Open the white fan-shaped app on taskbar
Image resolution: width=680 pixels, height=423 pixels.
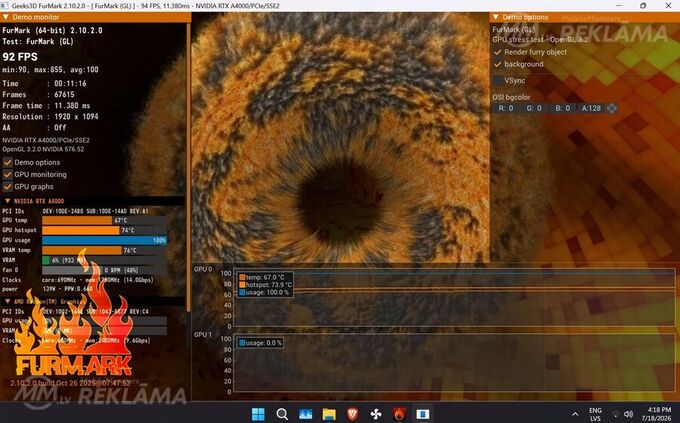376,414
